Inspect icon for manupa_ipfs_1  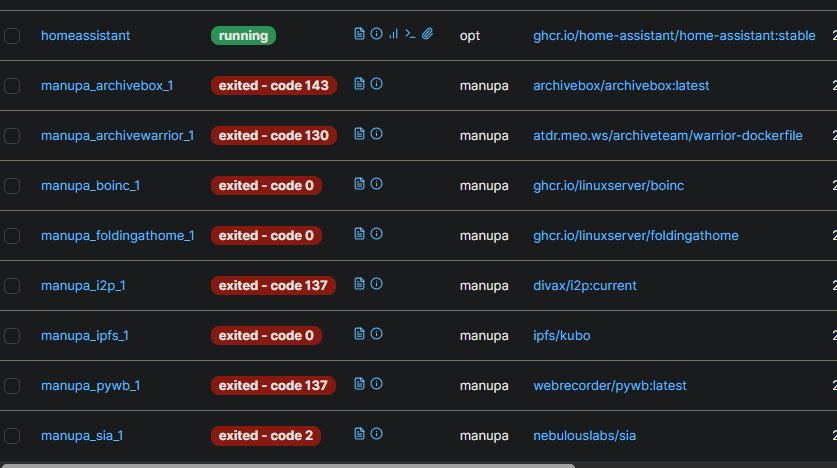coord(376,334)
